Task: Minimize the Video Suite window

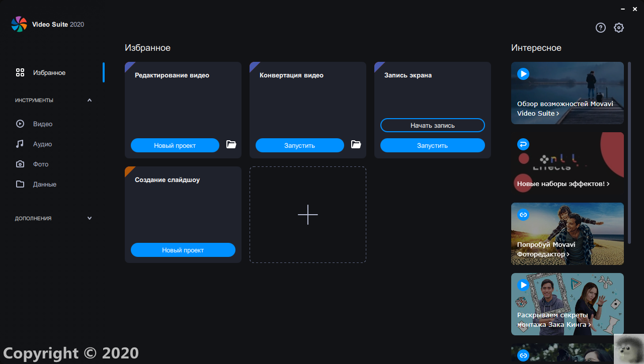Action: 623,9
